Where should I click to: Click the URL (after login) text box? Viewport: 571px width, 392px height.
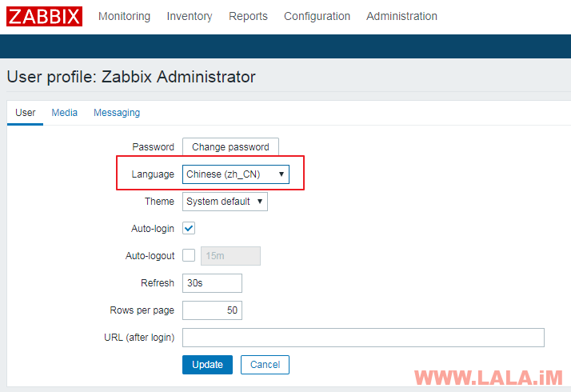point(363,338)
